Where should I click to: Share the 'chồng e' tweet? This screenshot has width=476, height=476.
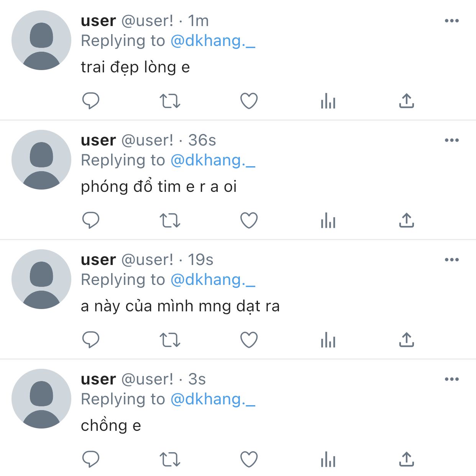pos(407,460)
